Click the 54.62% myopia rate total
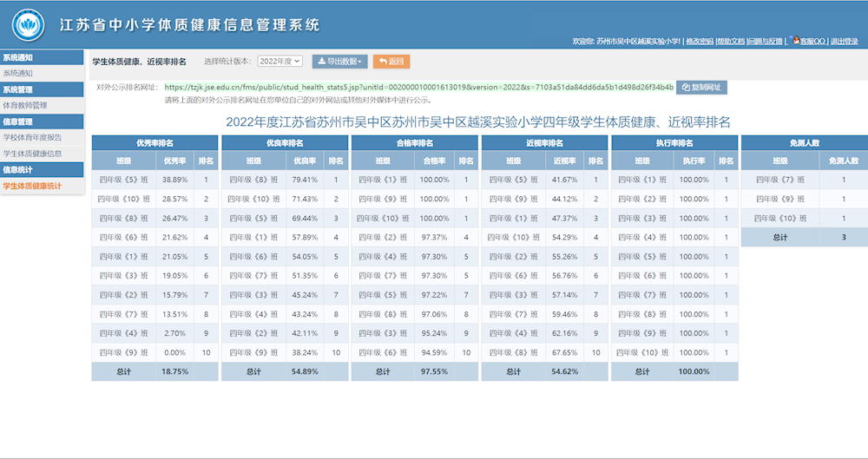This screenshot has height=459, width=868. click(x=565, y=371)
